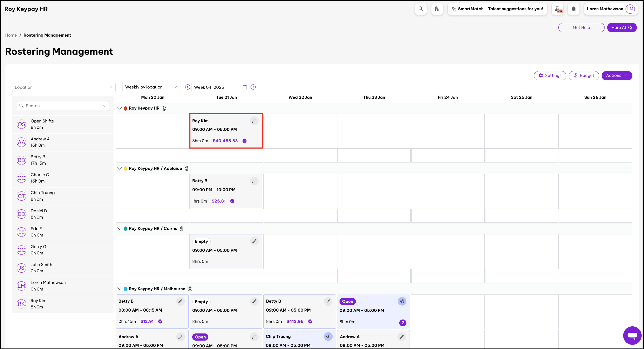Open the chat support bubble
The height and width of the screenshot is (349, 644).
point(632,335)
